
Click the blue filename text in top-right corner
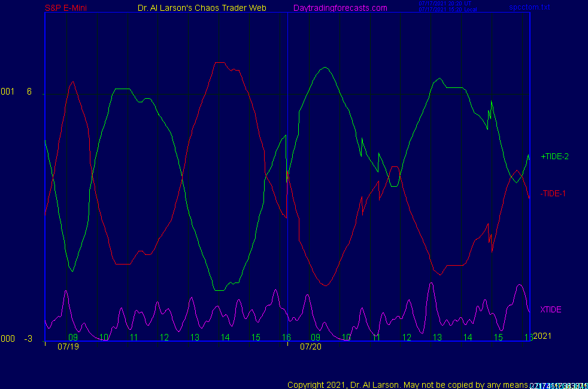(x=529, y=7)
